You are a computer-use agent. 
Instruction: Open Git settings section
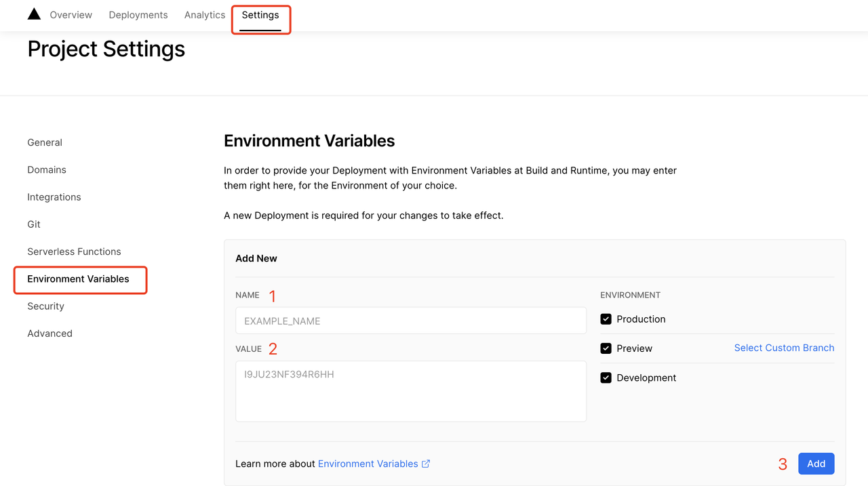tap(34, 224)
